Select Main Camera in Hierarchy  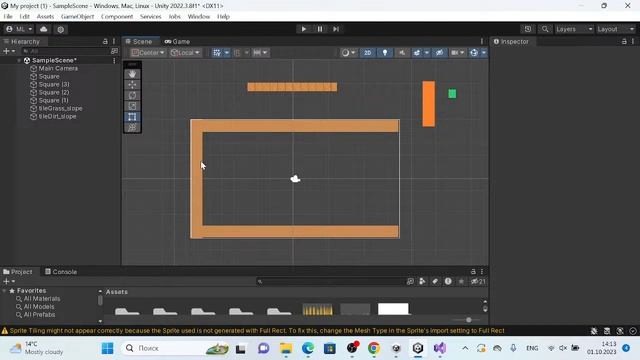(58, 68)
